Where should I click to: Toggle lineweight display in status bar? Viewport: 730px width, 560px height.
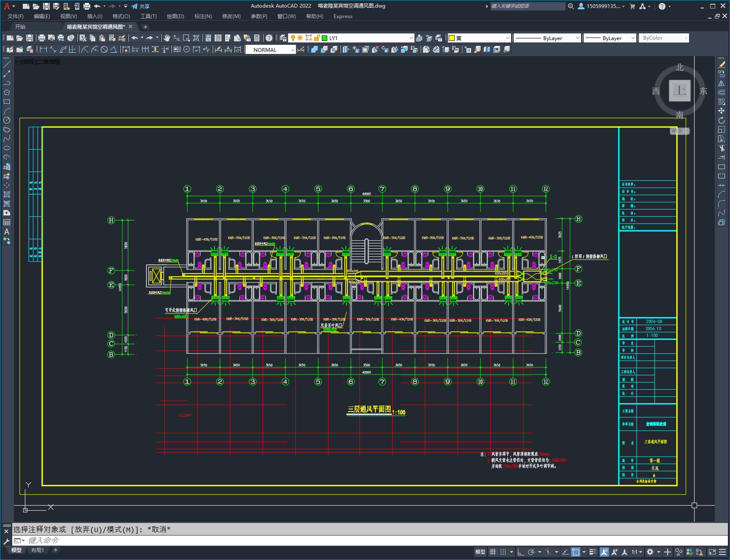coord(593,552)
